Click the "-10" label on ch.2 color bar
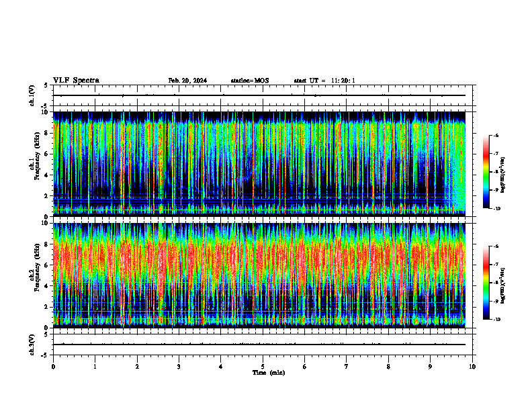The width and height of the screenshot is (532, 411). [x=496, y=320]
